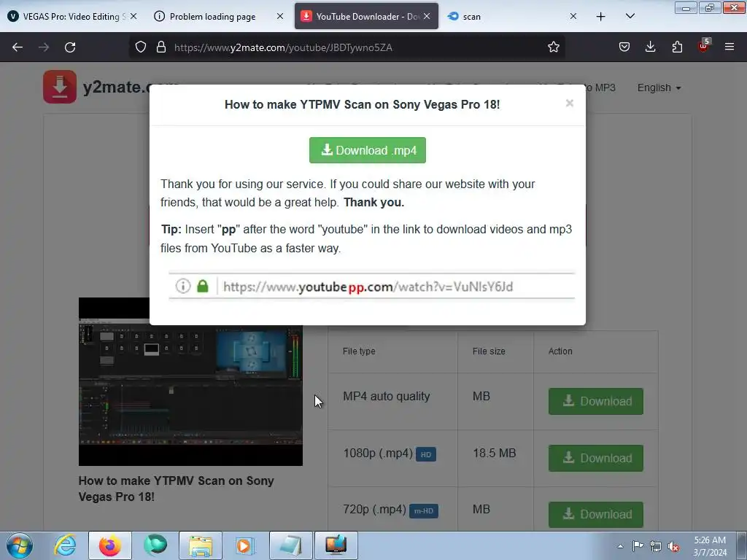Click the monitor application taskbar icon
Screen dimensions: 747x560
coord(336,545)
